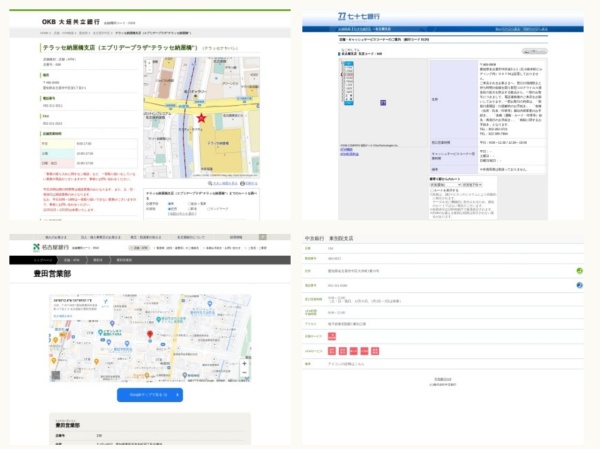Click second red icon in ATMサービス row
Viewport: 600px width, 450px height.
tap(343, 351)
